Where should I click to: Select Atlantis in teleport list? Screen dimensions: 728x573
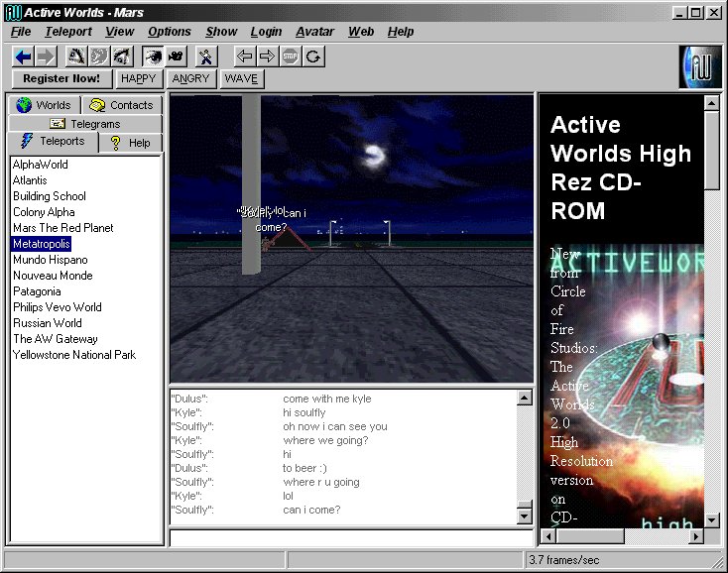30,180
